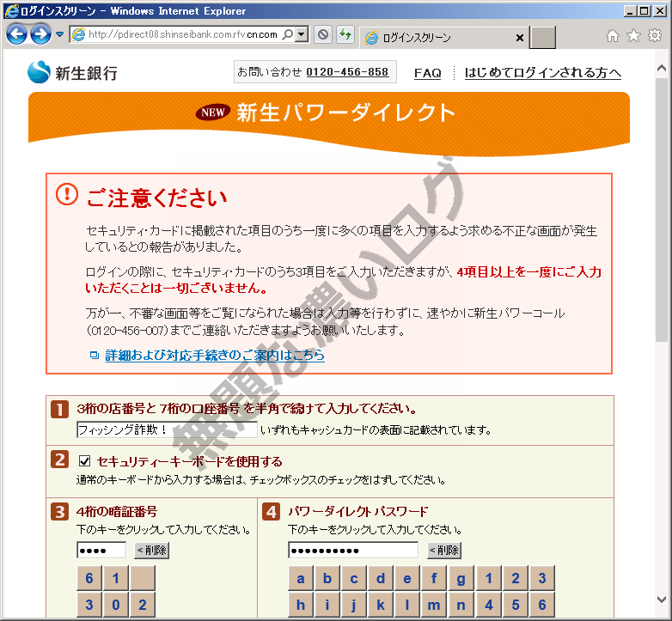Open the recent pages dropdown beside the Forward arrow
Image resolution: width=672 pixels, height=621 pixels.
click(59, 33)
